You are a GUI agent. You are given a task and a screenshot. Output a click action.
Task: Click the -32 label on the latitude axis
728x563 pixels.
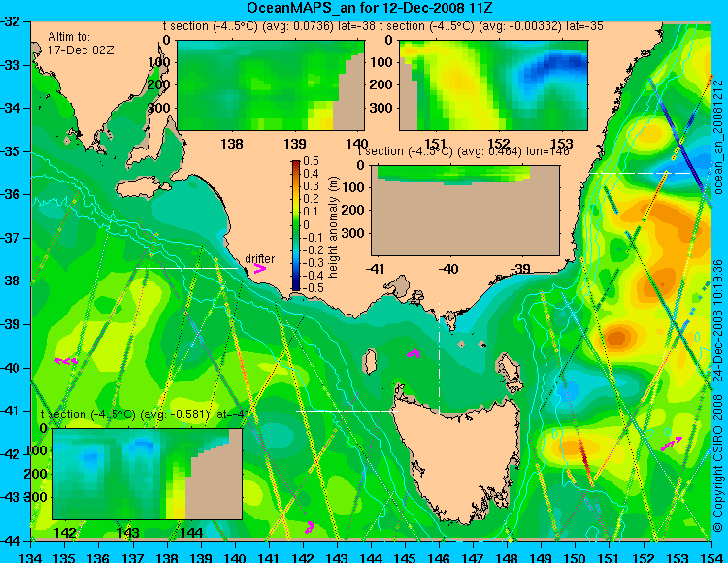11,21
